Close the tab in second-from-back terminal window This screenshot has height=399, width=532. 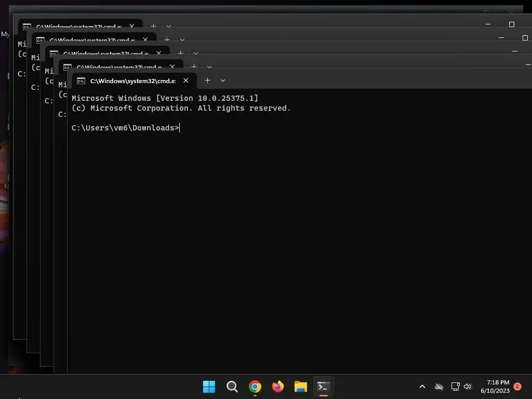(x=145, y=39)
